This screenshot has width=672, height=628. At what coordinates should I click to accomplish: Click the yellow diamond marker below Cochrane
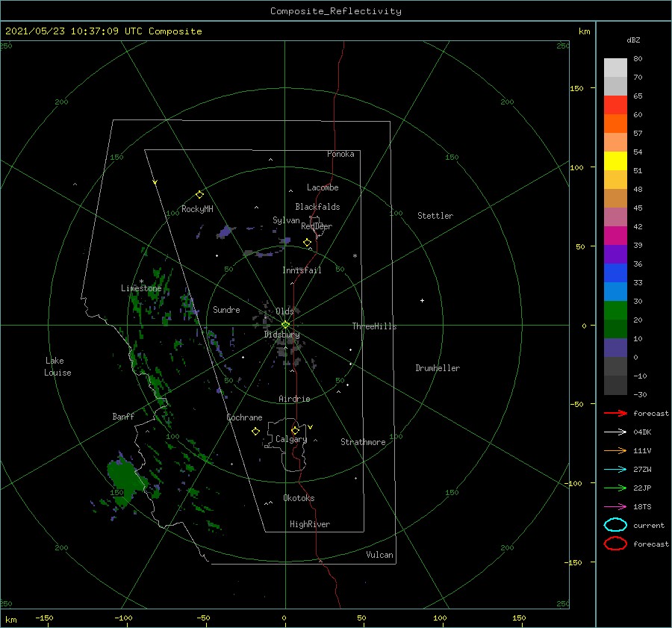tap(255, 432)
